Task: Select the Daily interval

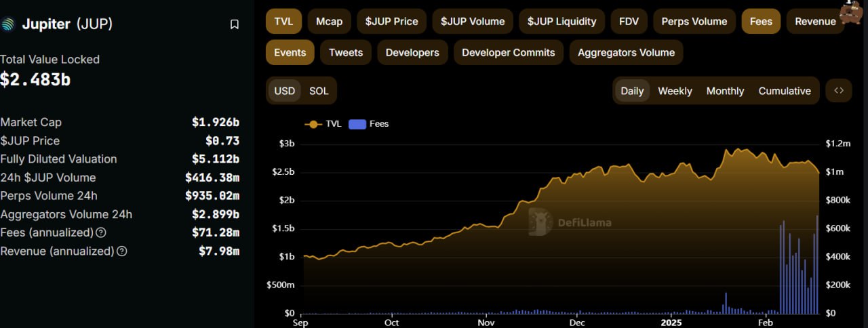Action: (x=632, y=91)
